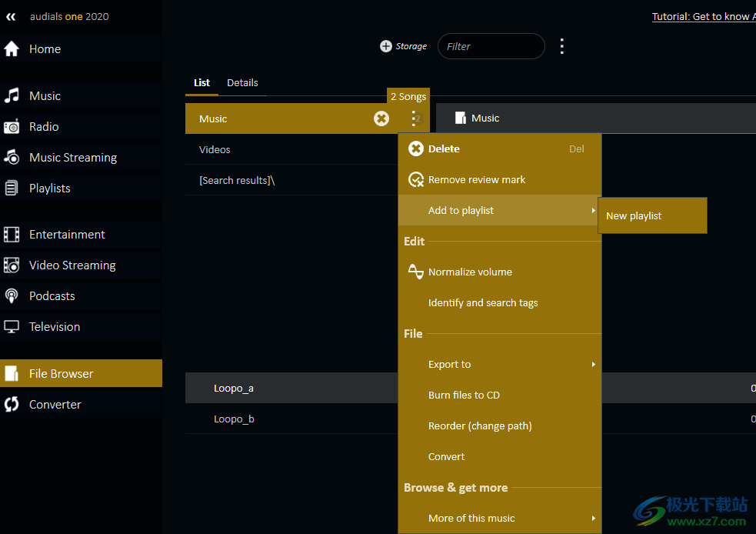756x534 pixels.
Task: Open Television in the sidebar
Action: (x=81, y=326)
